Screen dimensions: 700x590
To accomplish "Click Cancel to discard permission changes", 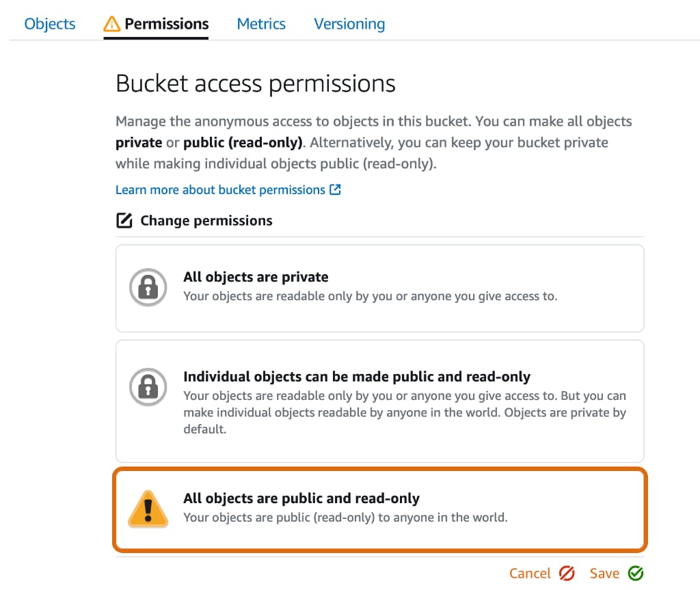I will coord(530,573).
